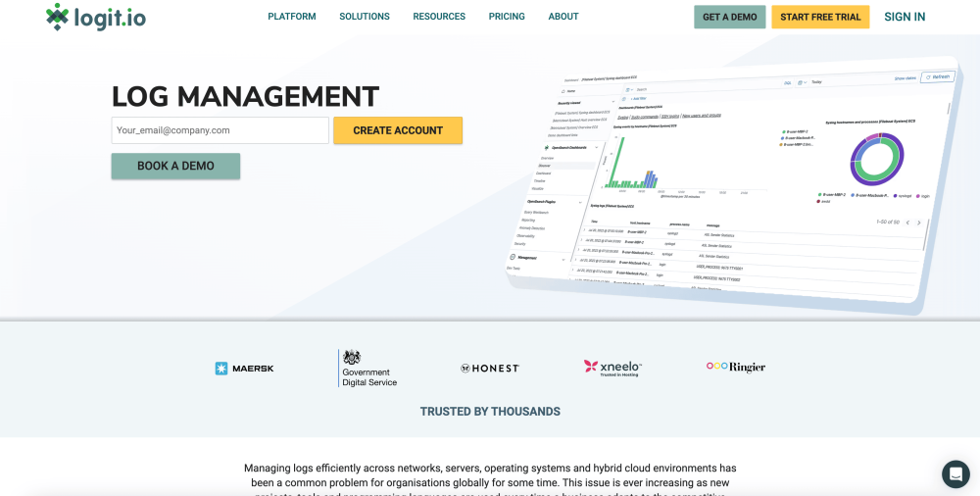980x496 pixels.
Task: Click the LOG MANAGEMENT heading
Action: (245, 96)
